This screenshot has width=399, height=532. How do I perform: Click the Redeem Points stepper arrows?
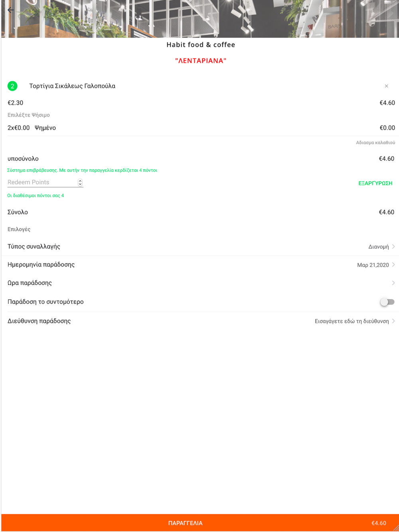[80, 182]
